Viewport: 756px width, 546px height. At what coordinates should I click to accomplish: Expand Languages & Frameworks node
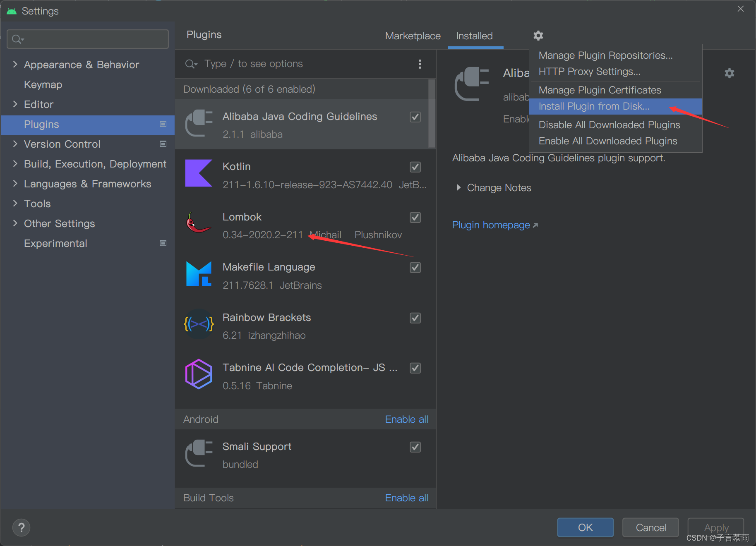(x=15, y=183)
